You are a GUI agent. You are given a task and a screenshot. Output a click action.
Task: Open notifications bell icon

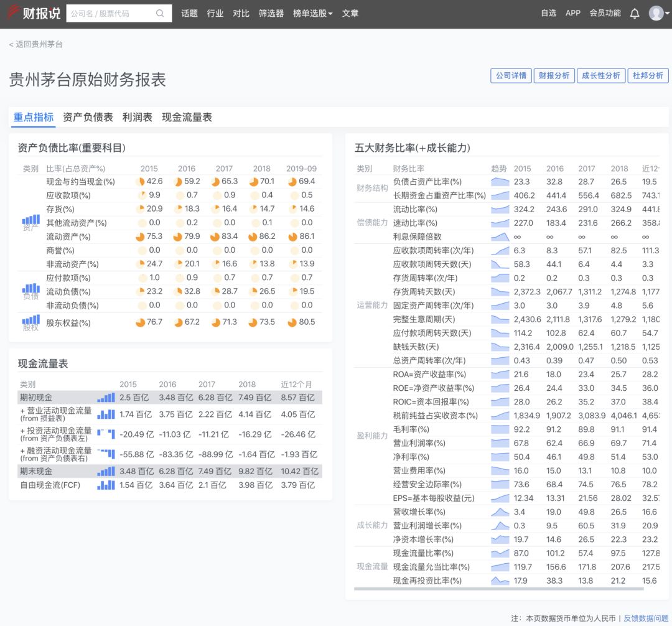click(635, 14)
